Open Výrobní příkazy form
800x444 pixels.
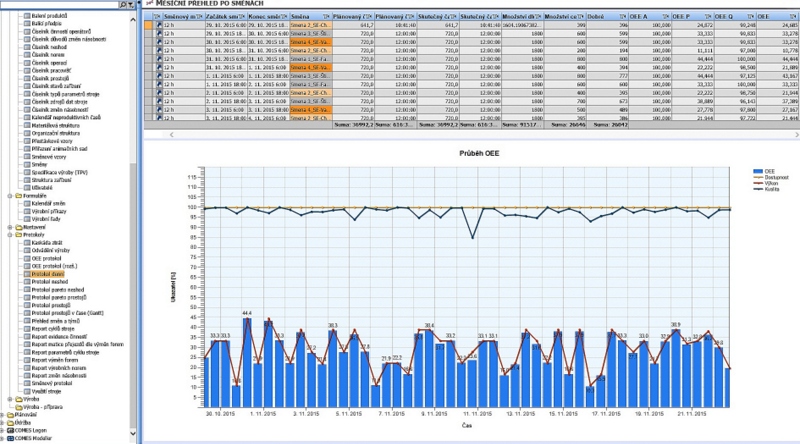click(x=49, y=211)
